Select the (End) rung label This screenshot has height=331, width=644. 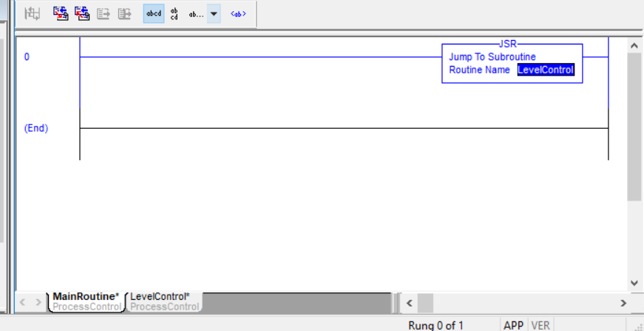point(36,128)
